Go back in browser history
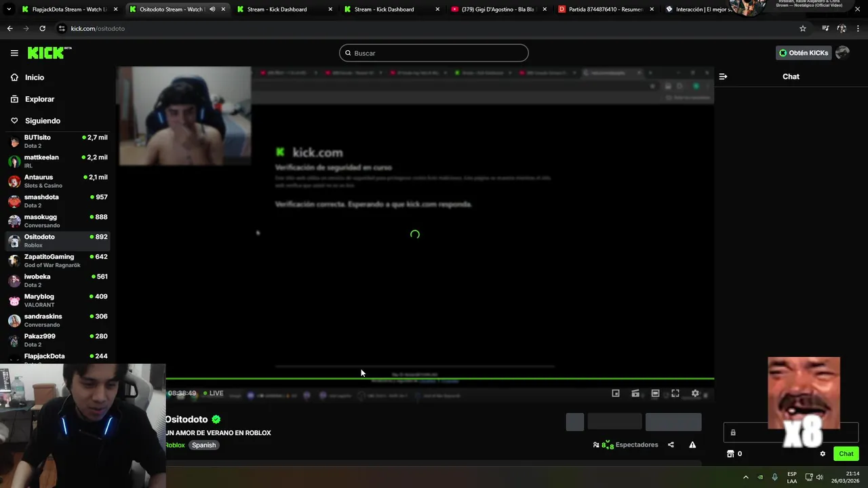 (x=10, y=28)
